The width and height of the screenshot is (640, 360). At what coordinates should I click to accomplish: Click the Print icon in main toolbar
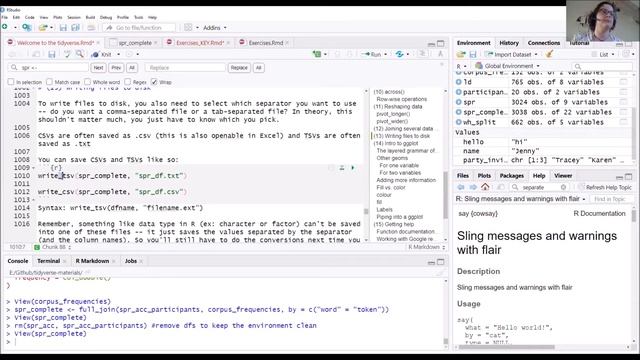tap(91, 27)
